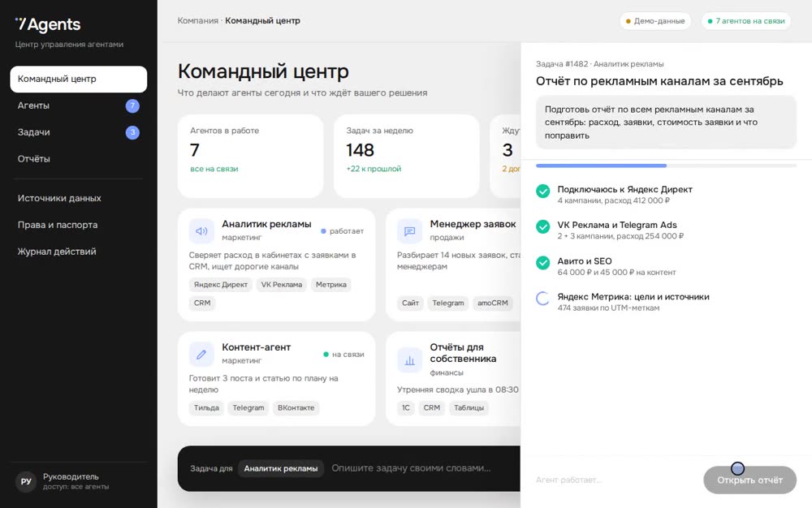Open the Задач за неделю stat card
The image size is (812, 508).
(407, 156)
